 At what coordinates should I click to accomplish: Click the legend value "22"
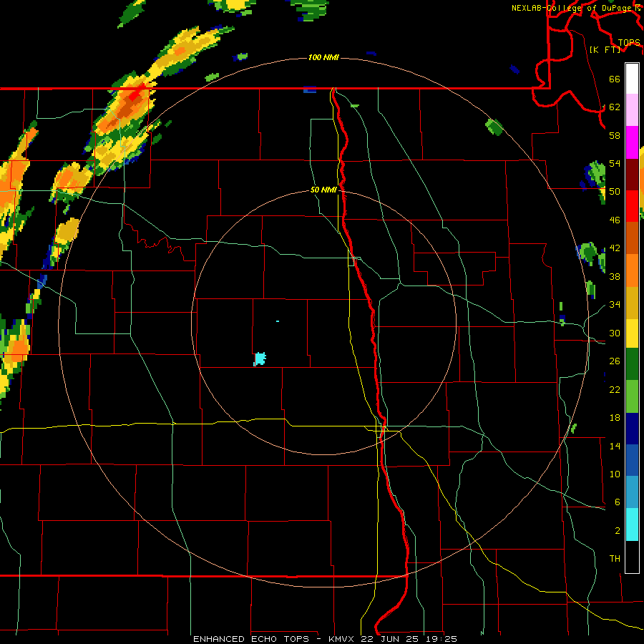[x=615, y=389]
